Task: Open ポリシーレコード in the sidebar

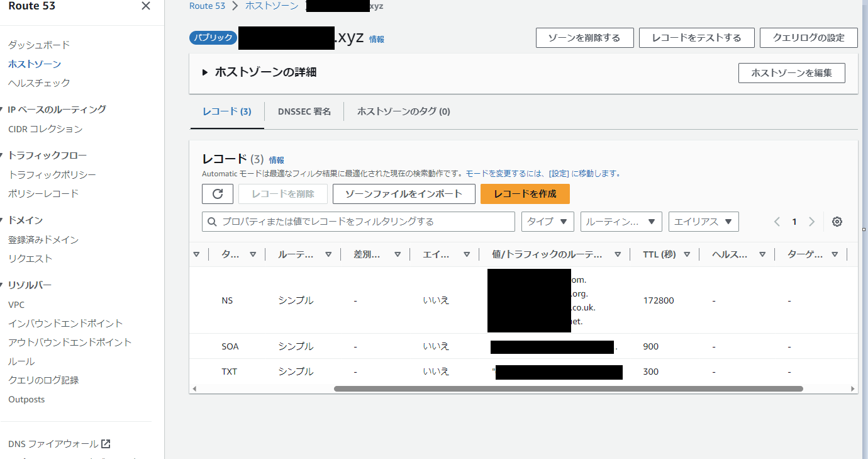Action: 43,193
